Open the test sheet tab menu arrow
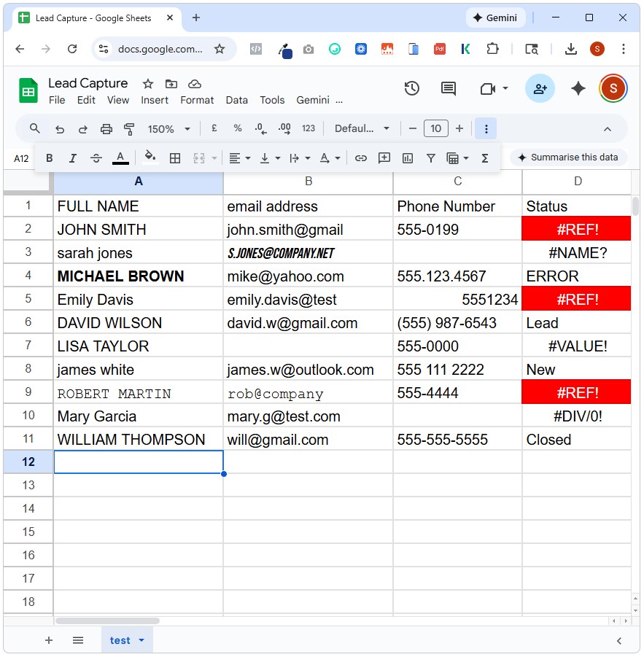The width and height of the screenshot is (644, 657). coord(141,640)
